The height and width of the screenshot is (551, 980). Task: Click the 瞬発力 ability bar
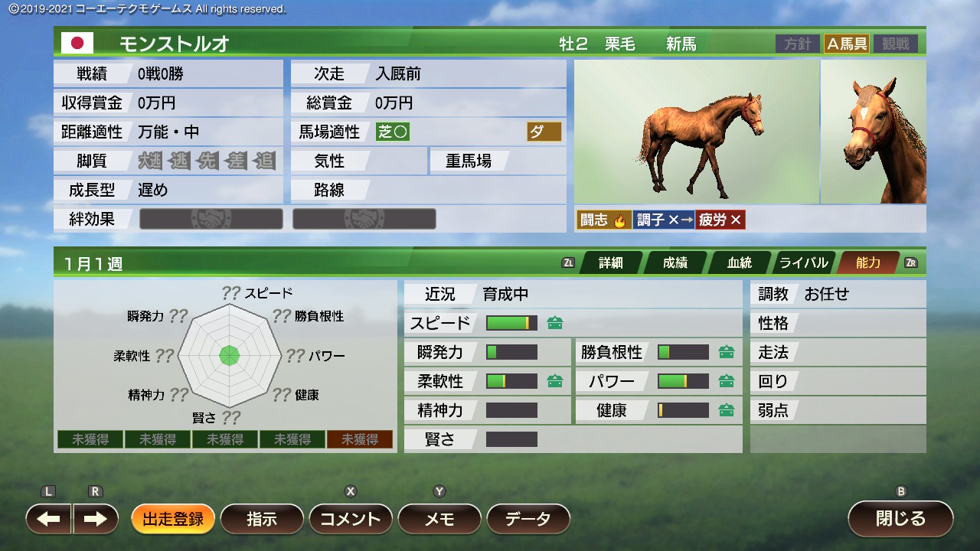point(511,352)
